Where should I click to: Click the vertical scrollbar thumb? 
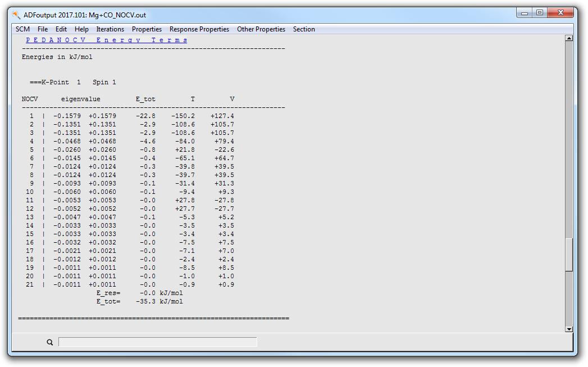click(569, 255)
